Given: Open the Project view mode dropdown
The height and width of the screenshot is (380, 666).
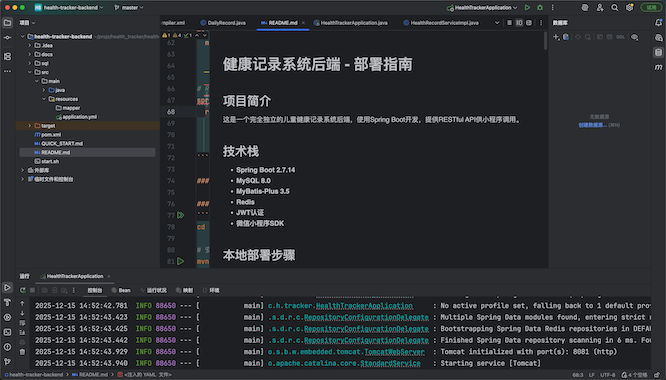Looking at the screenshot, I should click(x=27, y=23).
